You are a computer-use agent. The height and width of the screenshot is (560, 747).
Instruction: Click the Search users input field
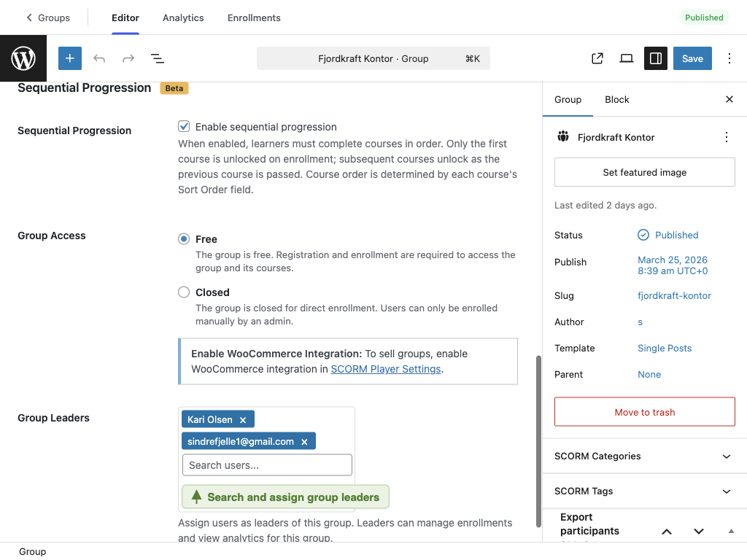pos(266,464)
